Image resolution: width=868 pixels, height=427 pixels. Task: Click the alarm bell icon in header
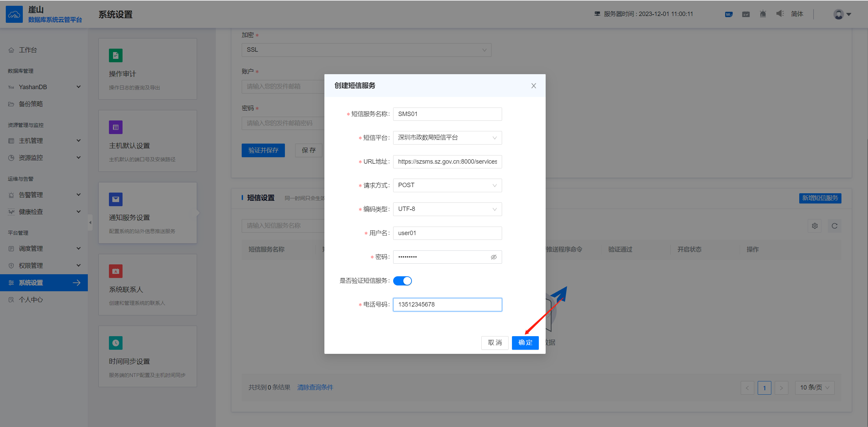763,14
